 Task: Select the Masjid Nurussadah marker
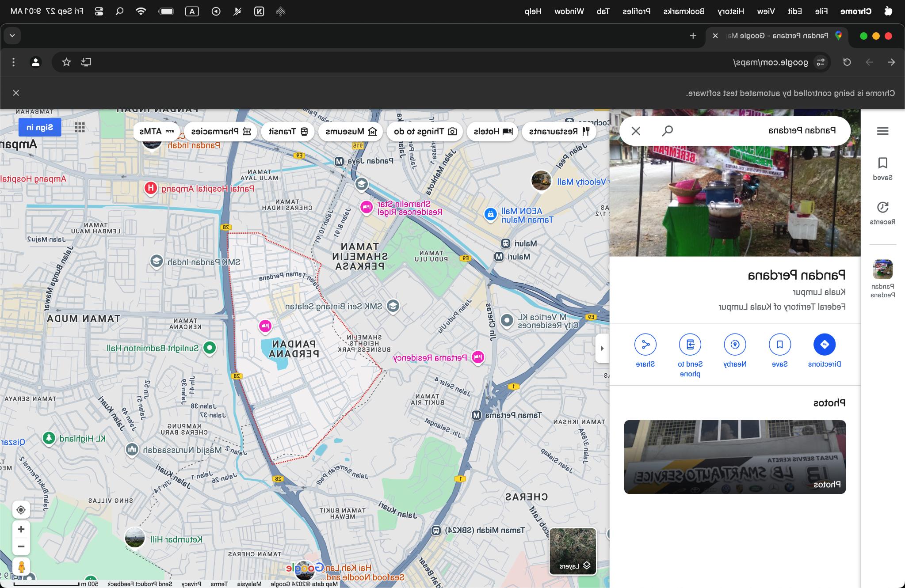pyautogui.click(x=132, y=450)
